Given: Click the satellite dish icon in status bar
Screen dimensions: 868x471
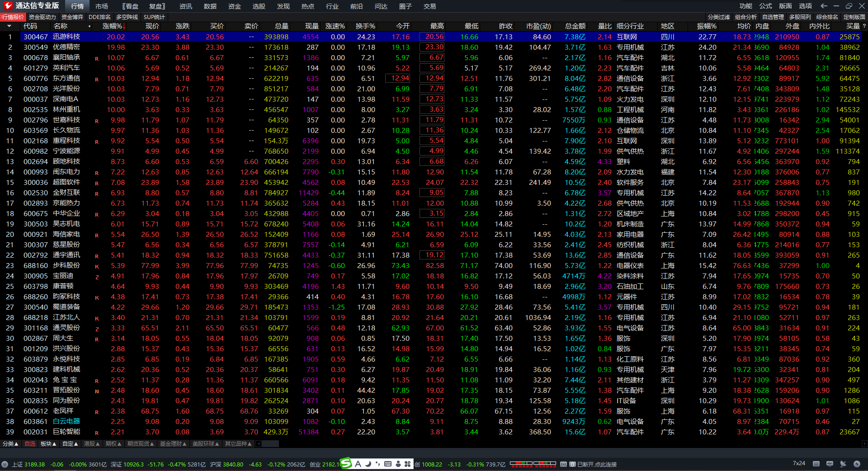Looking at the screenshot, I should tap(843, 464).
